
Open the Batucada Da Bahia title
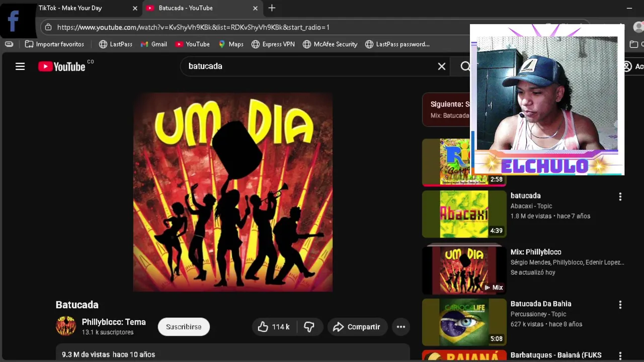[541, 304]
